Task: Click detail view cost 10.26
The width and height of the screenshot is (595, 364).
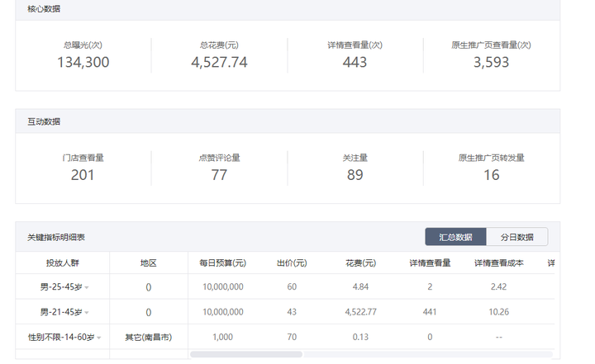Action: click(498, 312)
